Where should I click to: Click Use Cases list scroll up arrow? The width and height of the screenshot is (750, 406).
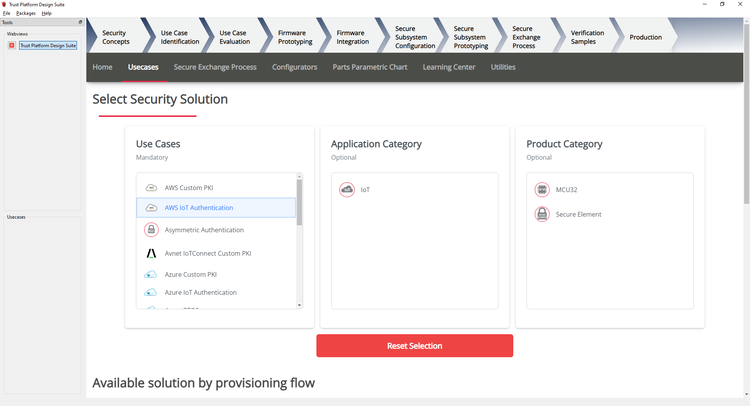(299, 176)
